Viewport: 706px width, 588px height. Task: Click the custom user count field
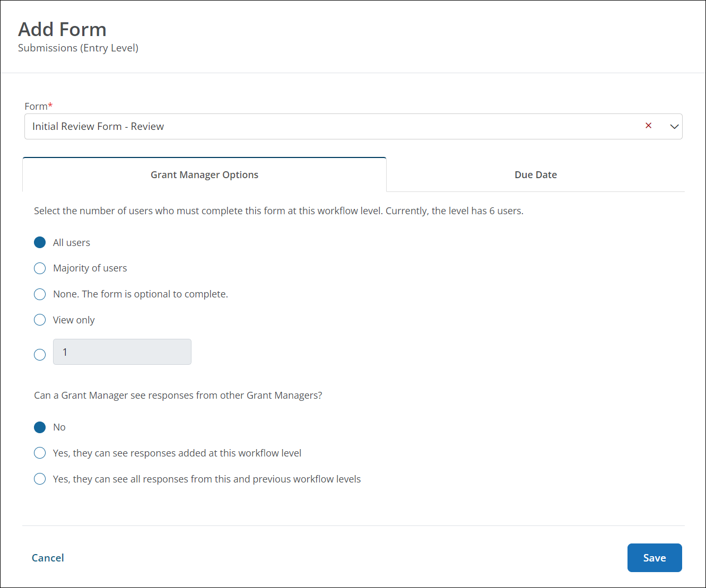(x=122, y=352)
